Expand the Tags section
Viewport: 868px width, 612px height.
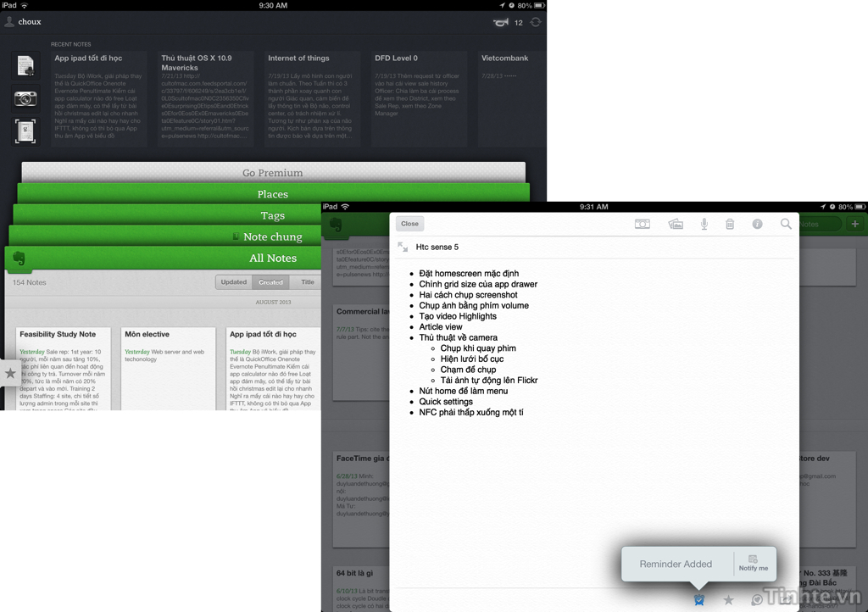pyautogui.click(x=272, y=215)
